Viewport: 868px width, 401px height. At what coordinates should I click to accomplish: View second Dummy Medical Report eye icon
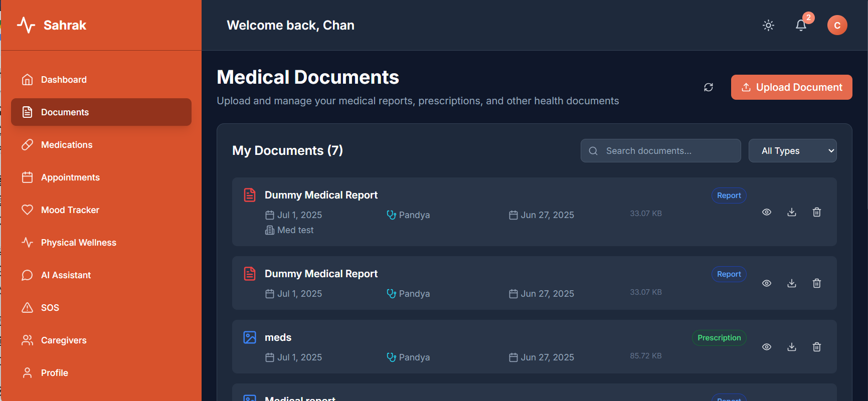click(766, 283)
